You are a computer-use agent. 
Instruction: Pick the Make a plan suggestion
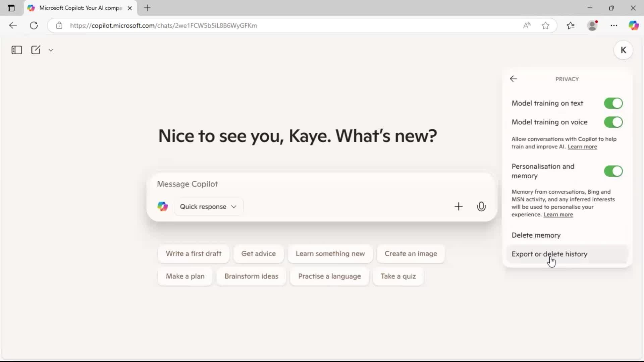tap(185, 276)
